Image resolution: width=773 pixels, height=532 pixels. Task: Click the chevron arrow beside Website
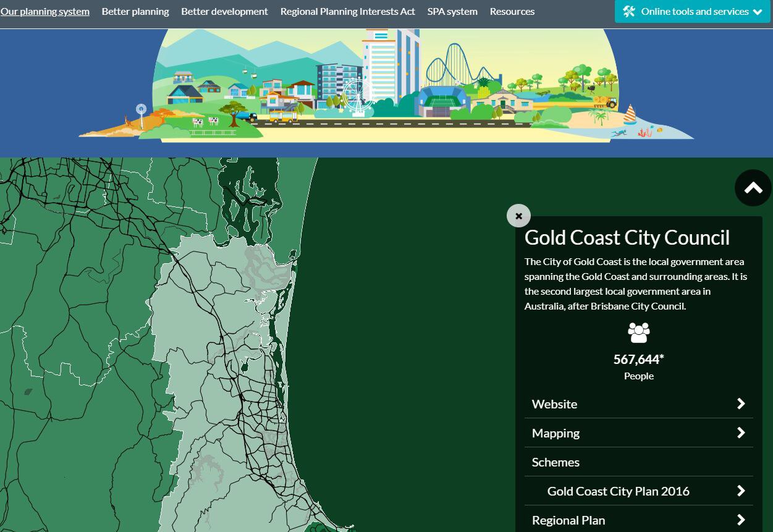click(740, 403)
